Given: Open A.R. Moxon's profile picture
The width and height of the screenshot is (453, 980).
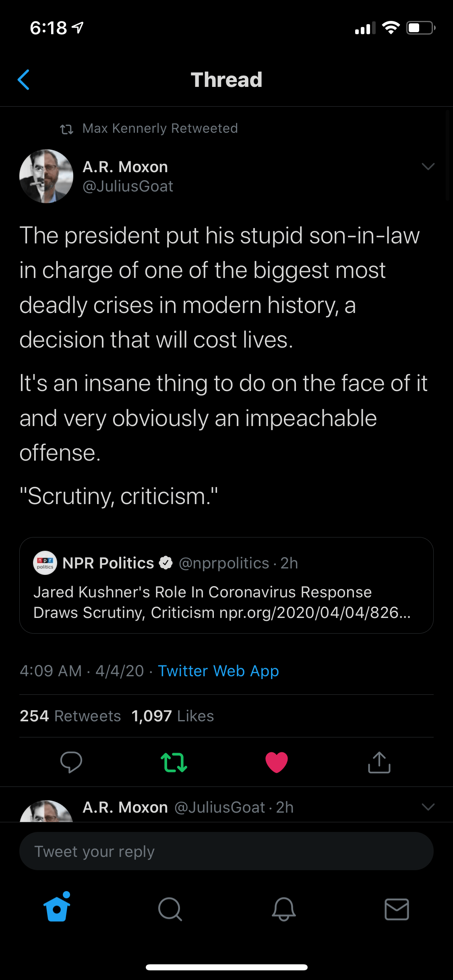Looking at the screenshot, I should [46, 176].
